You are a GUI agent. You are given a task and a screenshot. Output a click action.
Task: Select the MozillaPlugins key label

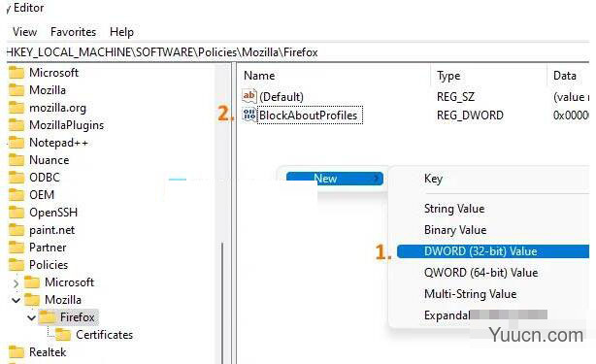pos(67,125)
